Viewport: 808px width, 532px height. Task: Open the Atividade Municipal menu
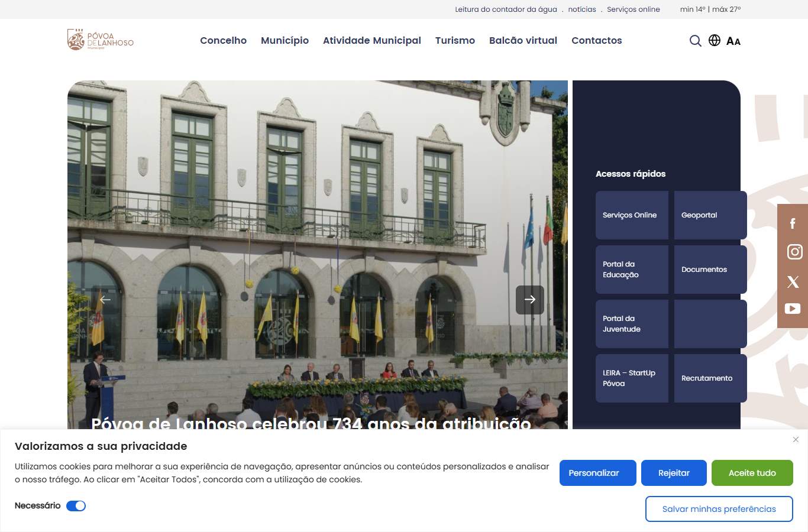click(372, 41)
